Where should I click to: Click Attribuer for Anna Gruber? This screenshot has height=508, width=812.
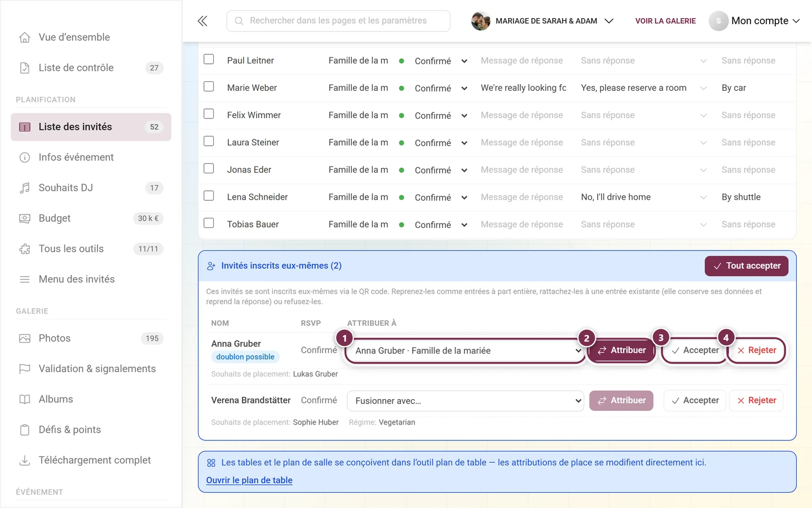(621, 351)
